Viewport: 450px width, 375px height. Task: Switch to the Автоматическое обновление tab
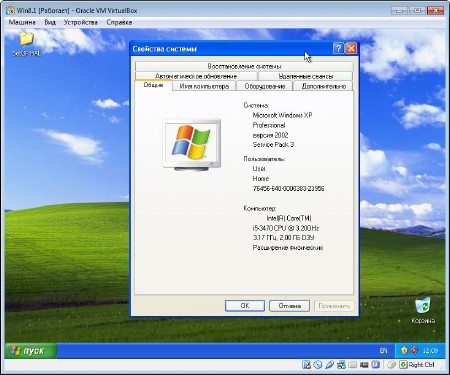(x=196, y=76)
